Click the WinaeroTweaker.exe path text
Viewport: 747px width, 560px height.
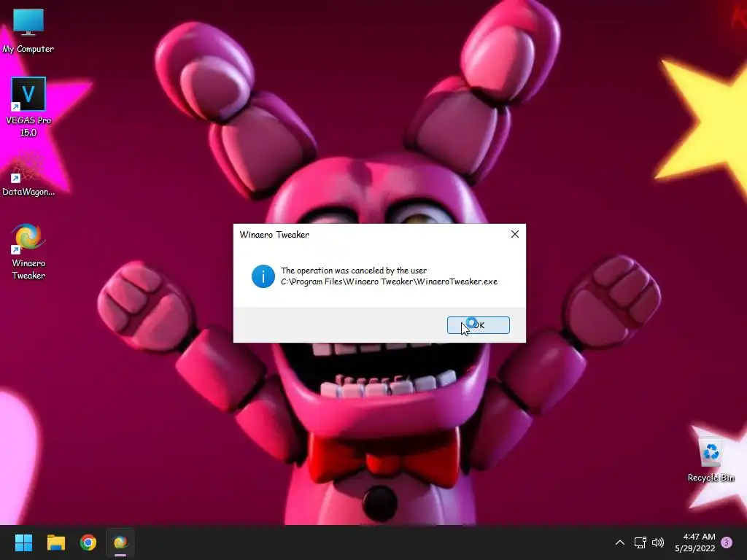(x=390, y=281)
